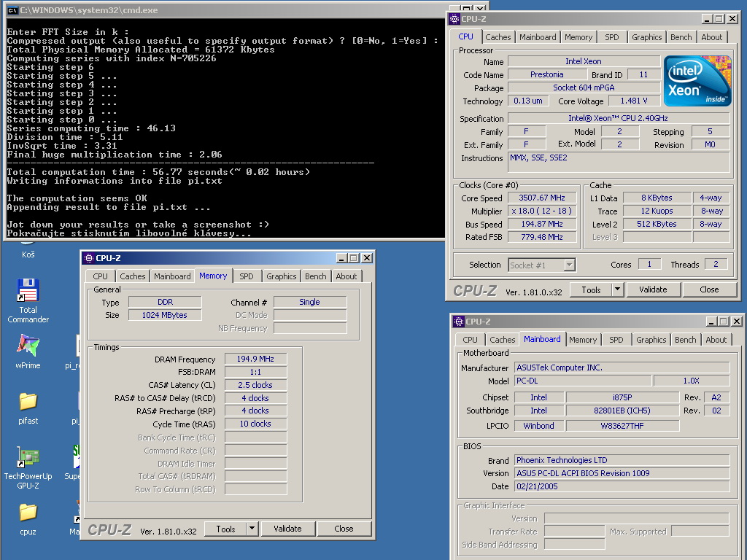The width and height of the screenshot is (747, 560).
Task: Select Caches tab in Memory window
Action: (133, 276)
